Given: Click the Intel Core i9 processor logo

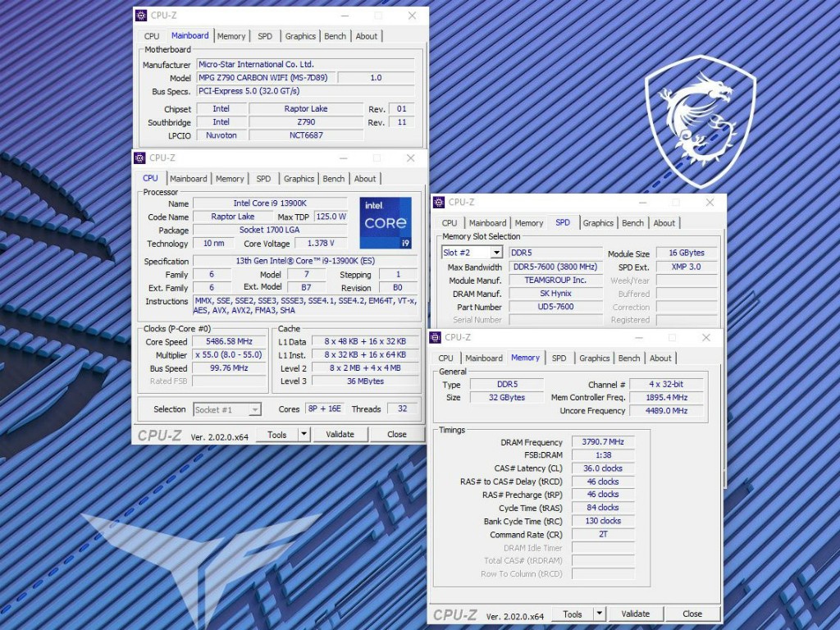Looking at the screenshot, I should [386, 223].
